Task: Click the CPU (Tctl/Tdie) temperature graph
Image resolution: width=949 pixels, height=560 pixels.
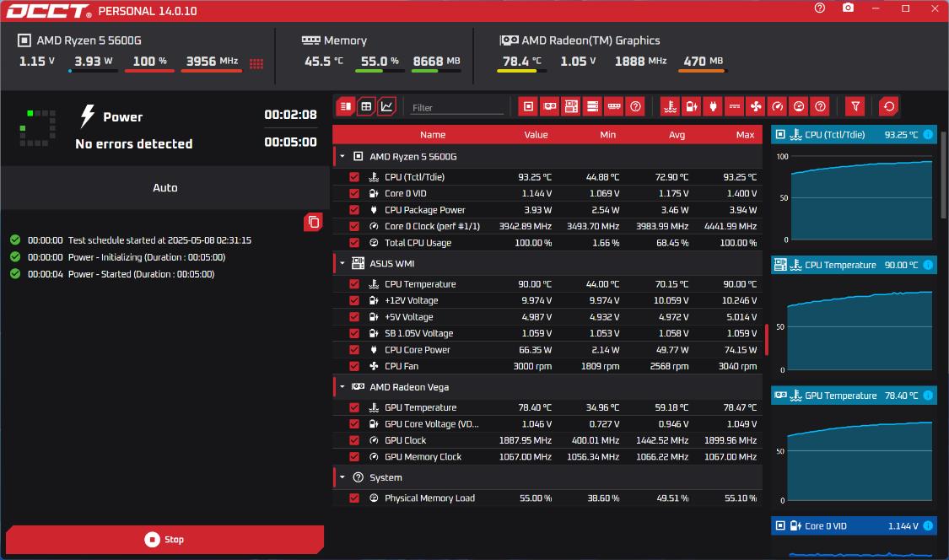Action: [x=860, y=198]
